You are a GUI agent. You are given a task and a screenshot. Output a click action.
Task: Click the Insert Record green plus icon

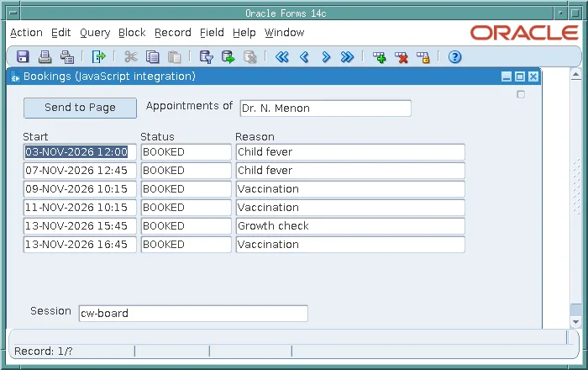point(380,57)
